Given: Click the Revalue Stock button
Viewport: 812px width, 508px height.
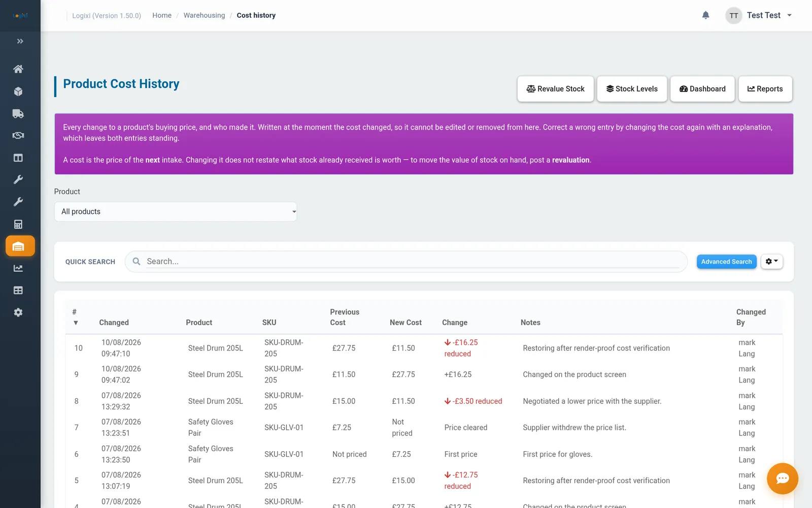Looking at the screenshot, I should pyautogui.click(x=555, y=89).
